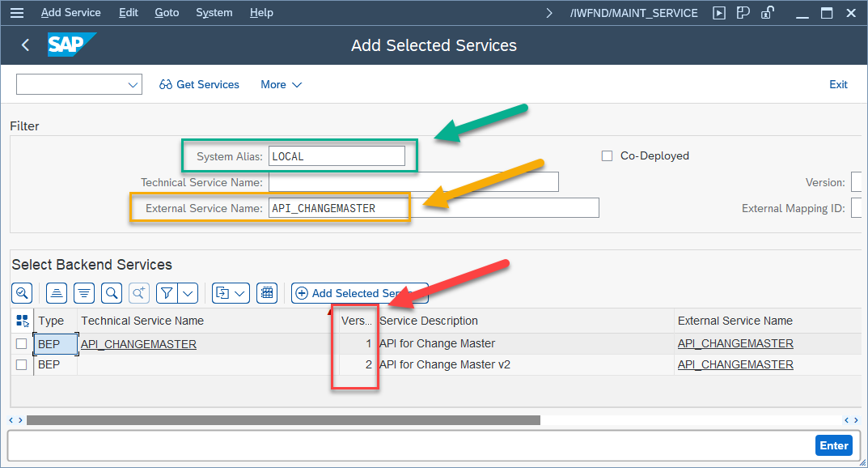Click the Find icon in the services toolbar

(x=113, y=292)
